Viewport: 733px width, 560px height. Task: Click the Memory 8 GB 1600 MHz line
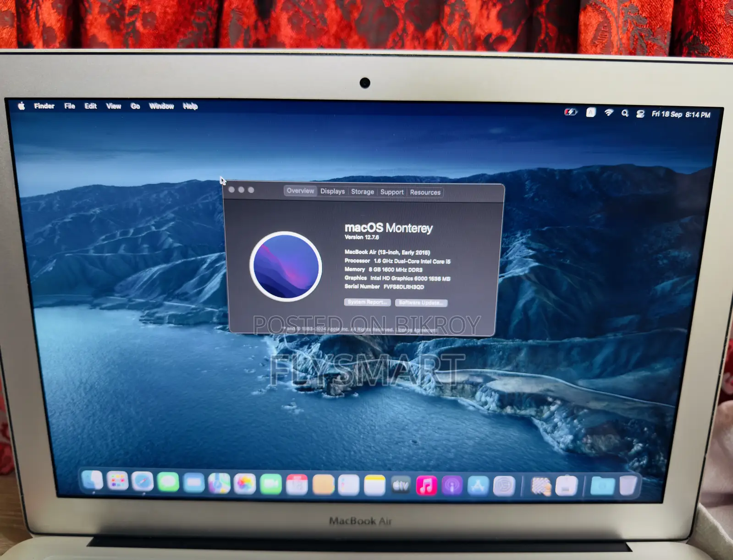pyautogui.click(x=383, y=269)
